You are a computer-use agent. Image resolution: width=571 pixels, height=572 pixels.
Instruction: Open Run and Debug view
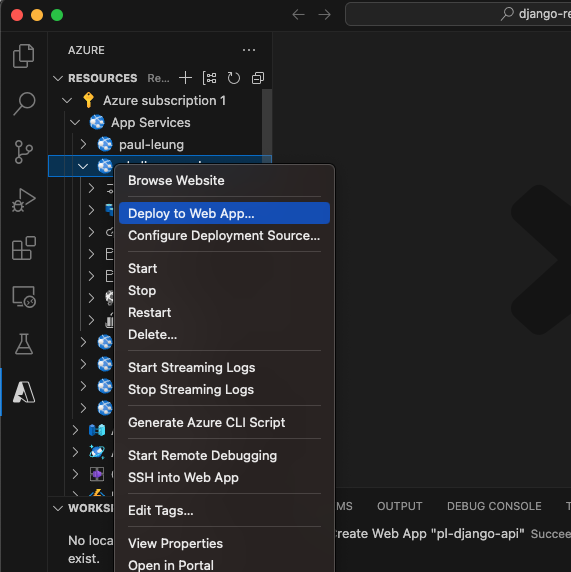24,200
